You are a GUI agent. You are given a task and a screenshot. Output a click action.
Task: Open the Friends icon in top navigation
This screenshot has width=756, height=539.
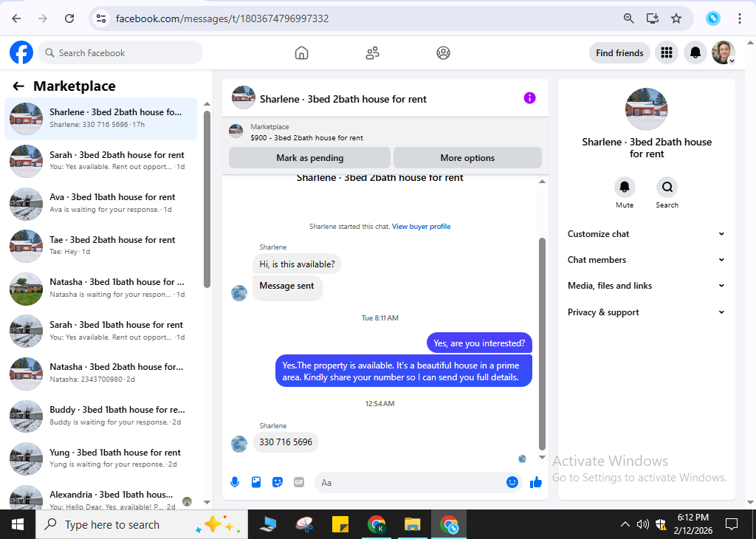click(372, 52)
